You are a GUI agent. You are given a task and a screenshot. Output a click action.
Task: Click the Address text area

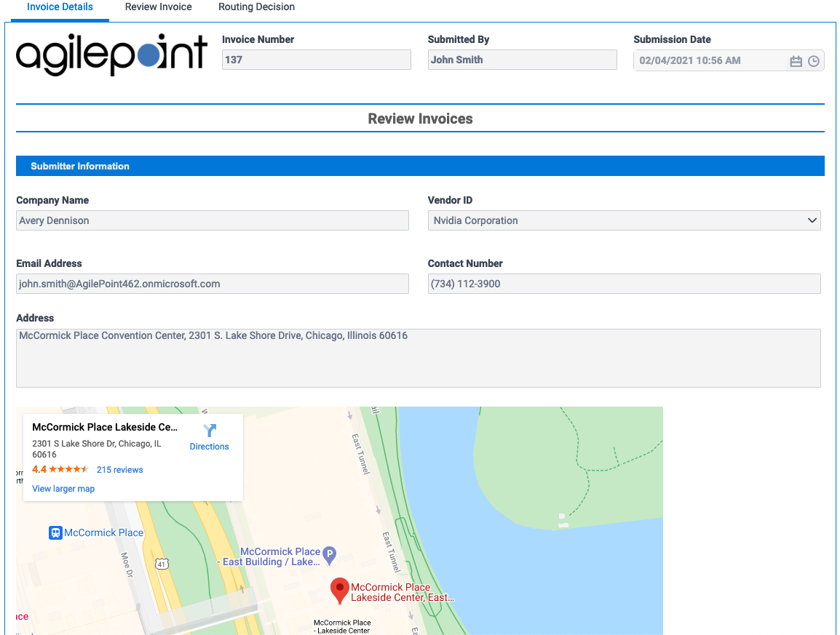(419, 358)
